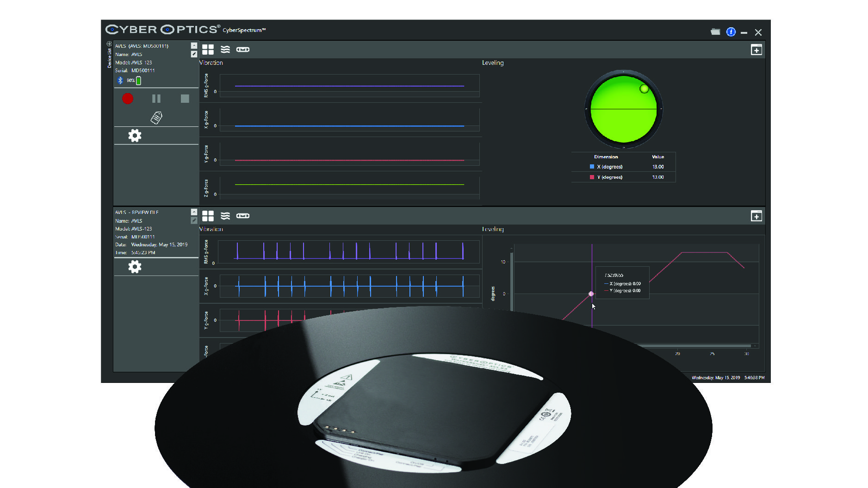Viewport: 868px width, 488px height.
Task: Click the pink data point on leveling chart
Action: (x=591, y=294)
